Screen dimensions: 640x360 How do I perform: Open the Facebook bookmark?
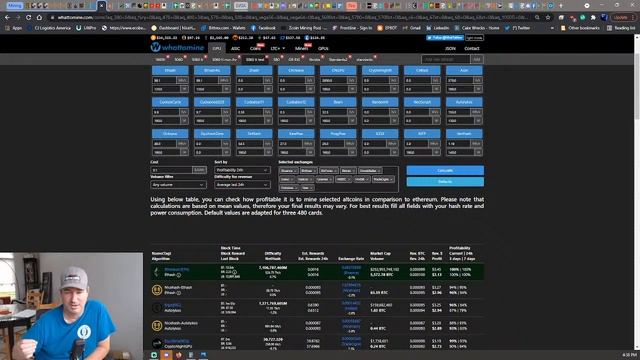coord(263,28)
